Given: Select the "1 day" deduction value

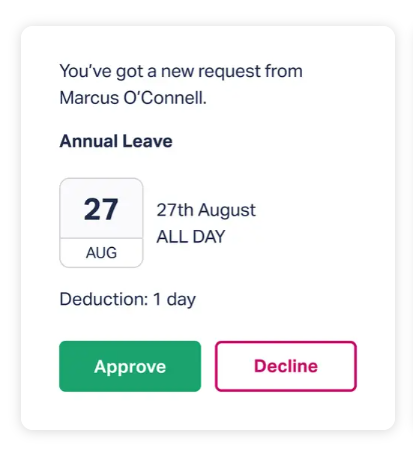Looking at the screenshot, I should (174, 299).
